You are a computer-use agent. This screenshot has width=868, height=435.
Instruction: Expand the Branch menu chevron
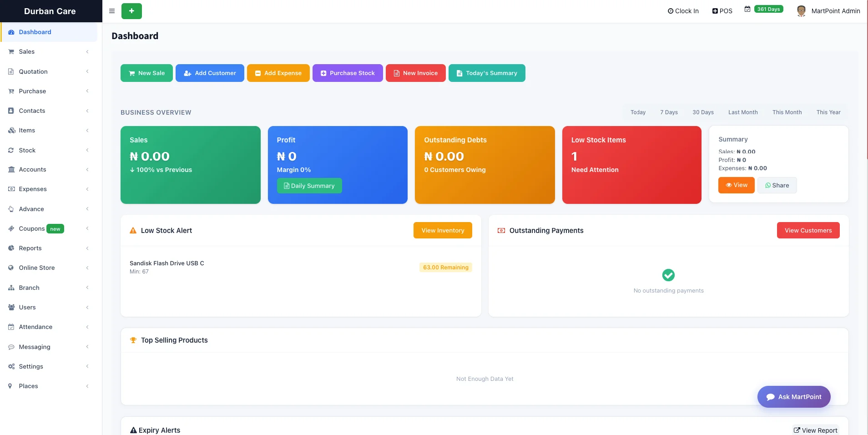click(87, 288)
